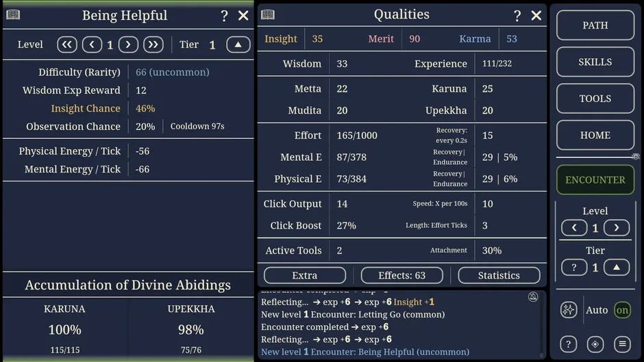The height and width of the screenshot is (362, 644).
Task: Go to the TOOLS menu
Action: tap(595, 99)
